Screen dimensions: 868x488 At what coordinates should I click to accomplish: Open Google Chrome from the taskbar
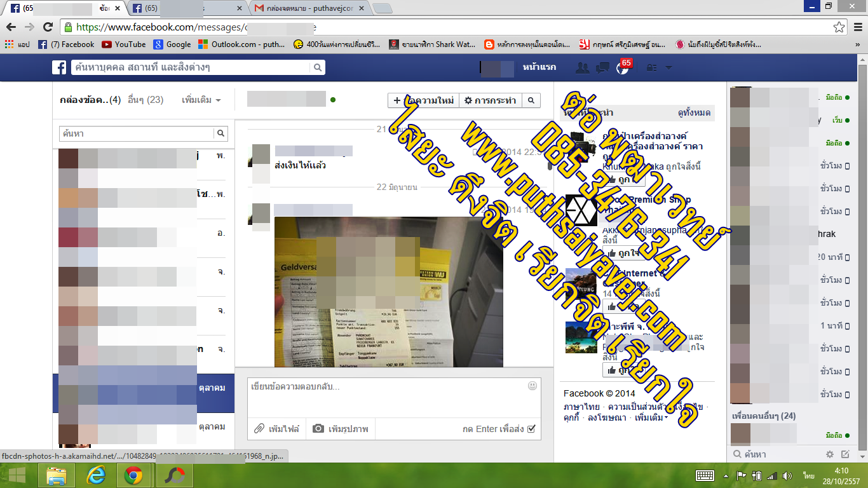click(133, 475)
